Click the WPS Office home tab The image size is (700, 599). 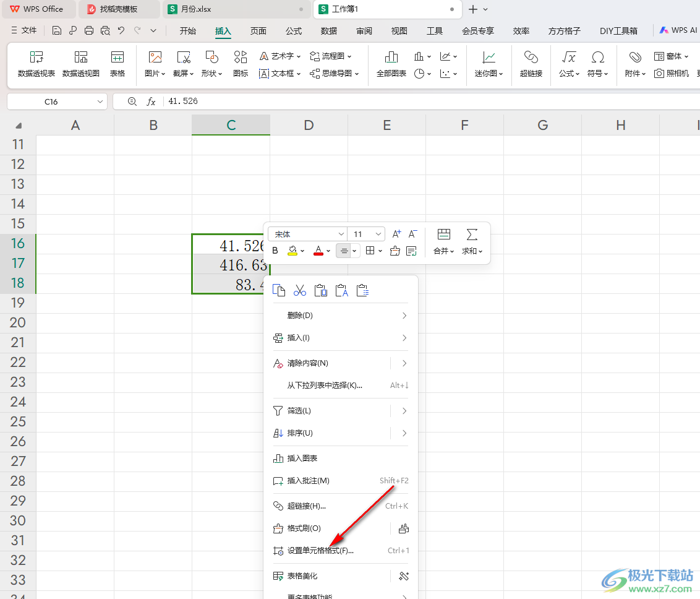tap(38, 9)
